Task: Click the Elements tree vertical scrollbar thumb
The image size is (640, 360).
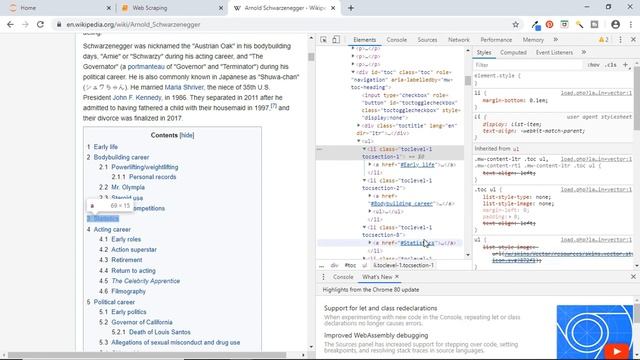Action: pyautogui.click(x=468, y=81)
